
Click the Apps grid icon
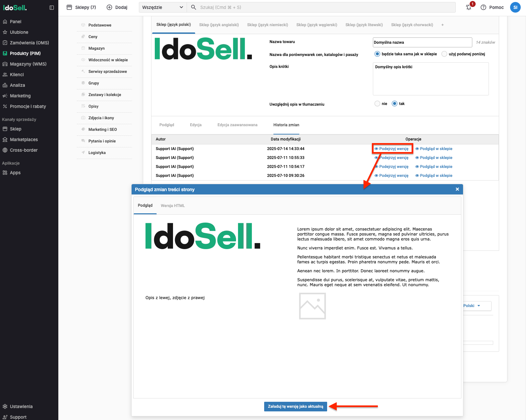[x=5, y=173]
